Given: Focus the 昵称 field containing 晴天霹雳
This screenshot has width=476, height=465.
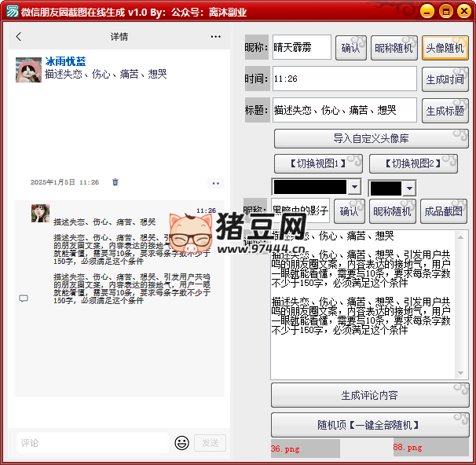Looking at the screenshot, I should click(302, 47).
